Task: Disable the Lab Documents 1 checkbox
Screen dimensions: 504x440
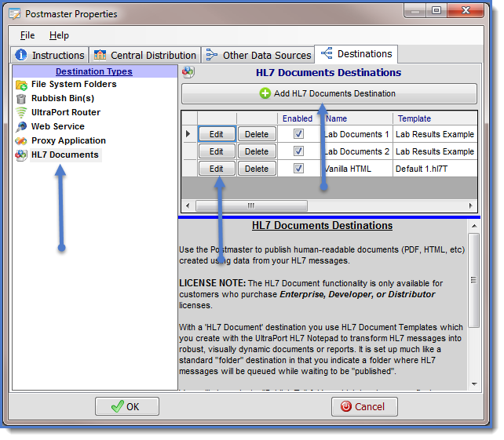Action: [x=298, y=134]
